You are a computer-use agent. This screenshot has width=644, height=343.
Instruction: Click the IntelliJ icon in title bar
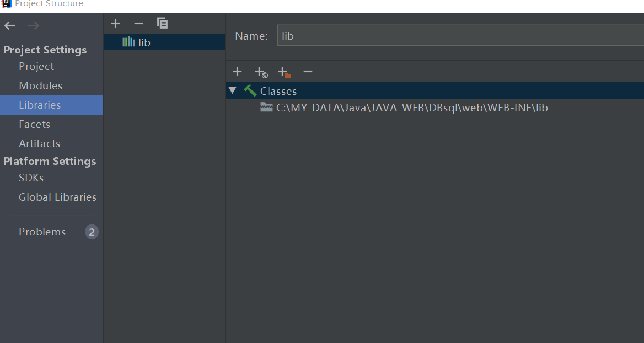coord(7,4)
